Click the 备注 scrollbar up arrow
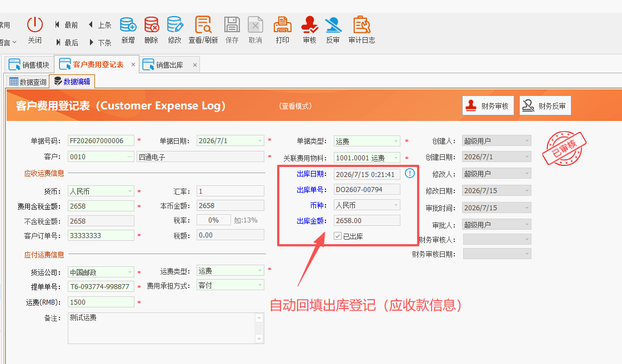The height and width of the screenshot is (364, 622). 259,317
